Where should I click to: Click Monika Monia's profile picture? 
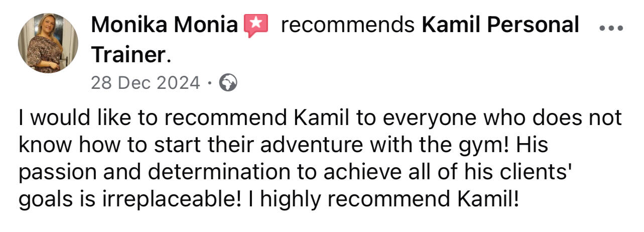click(48, 44)
